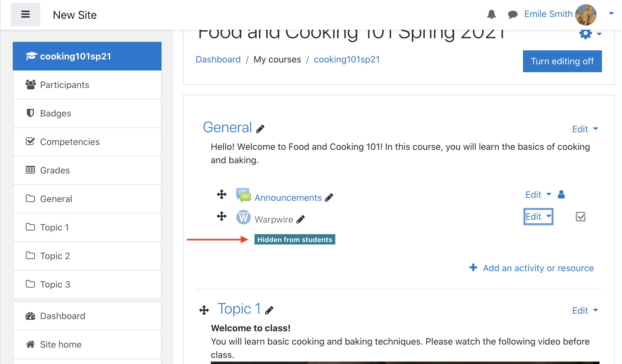Expand the Warpwire Edit dropdown

click(538, 217)
